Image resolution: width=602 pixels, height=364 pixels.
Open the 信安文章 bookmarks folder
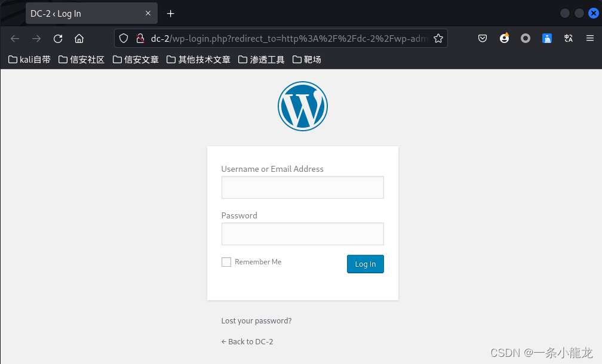click(136, 60)
